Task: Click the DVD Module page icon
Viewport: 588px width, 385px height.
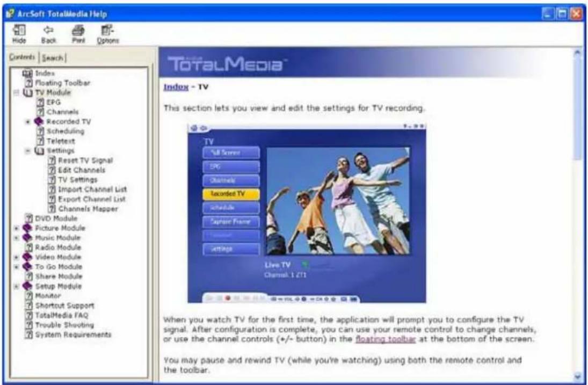Action: tap(28, 218)
